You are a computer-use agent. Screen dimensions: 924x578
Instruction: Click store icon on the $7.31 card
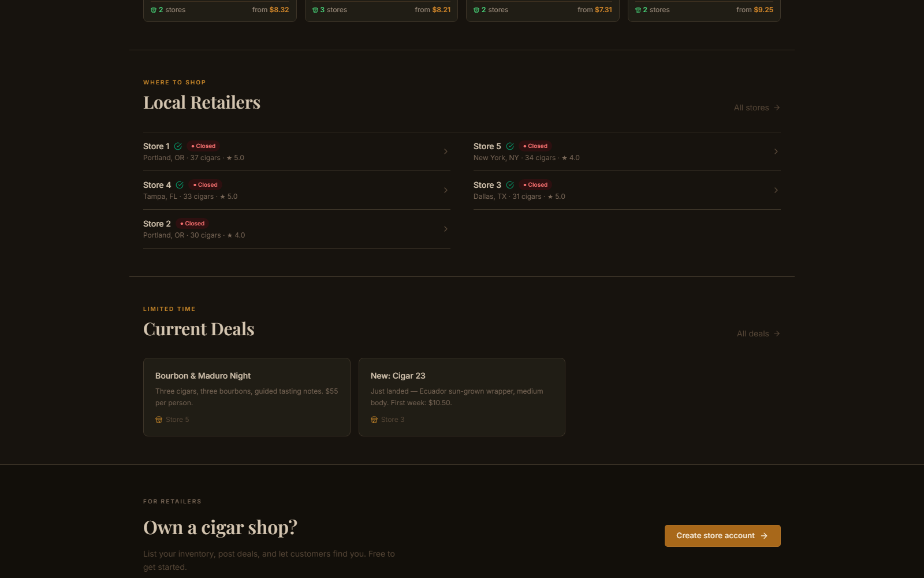tap(476, 10)
